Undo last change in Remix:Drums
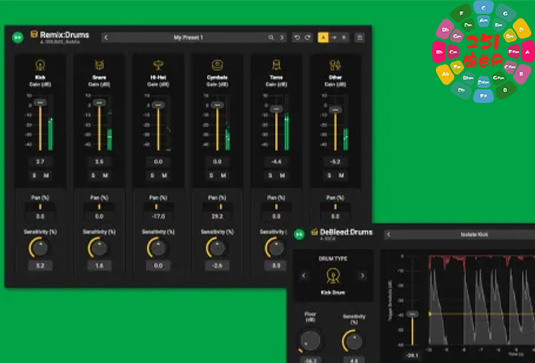The width and height of the screenshot is (535, 363). coord(297,37)
